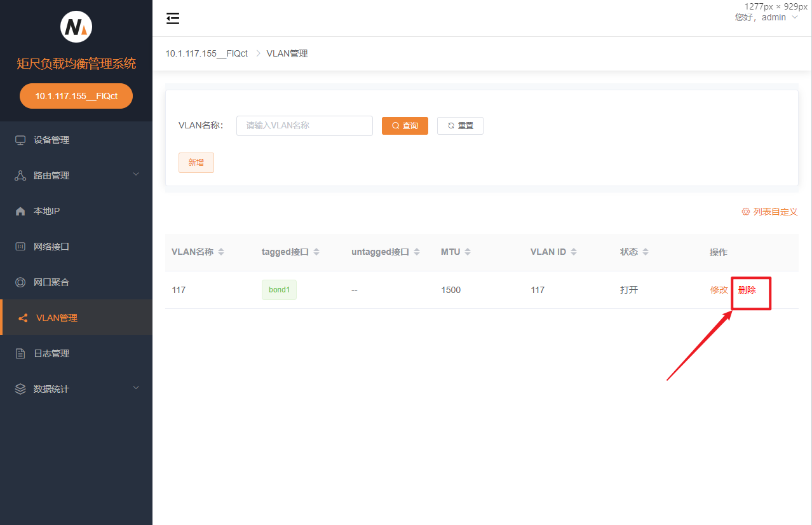Select the VLAN管理 breadcrumb entry
Viewport: 812px width, 525px height.
[287, 53]
